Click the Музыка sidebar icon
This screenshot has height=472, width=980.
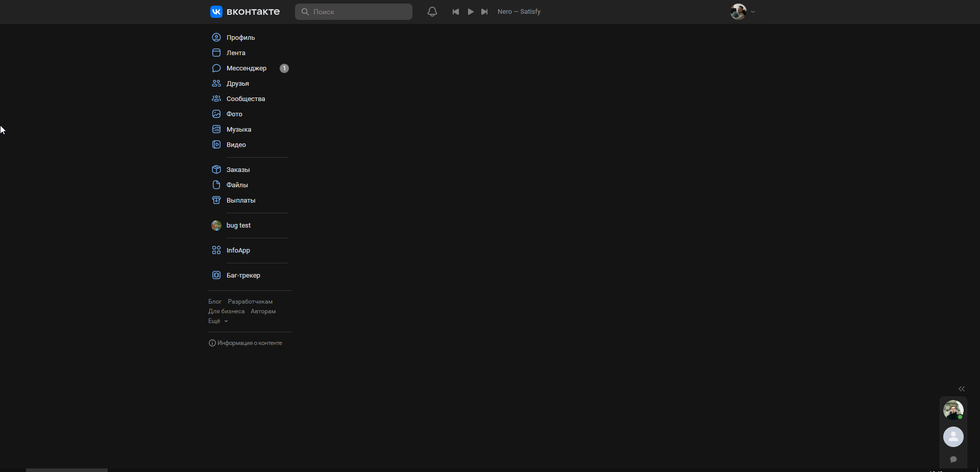(x=216, y=129)
